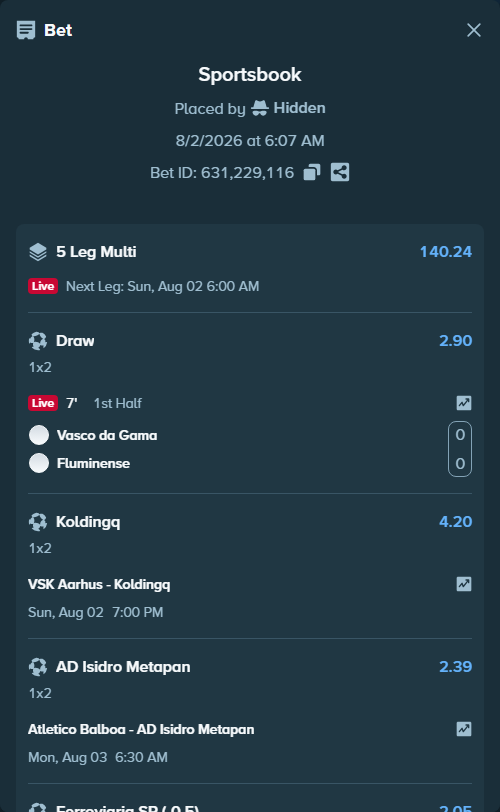Open the Fluminense team link
This screenshot has width=500, height=812.
[93, 463]
